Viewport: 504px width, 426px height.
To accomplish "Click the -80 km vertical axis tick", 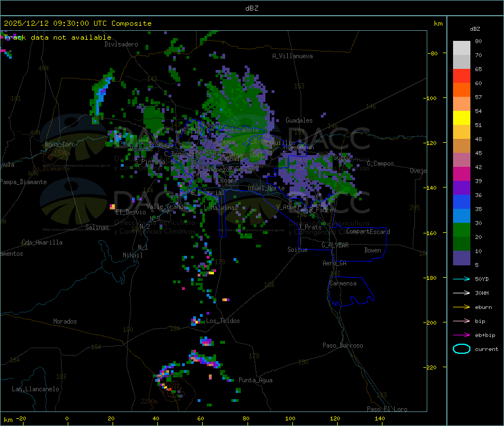I will tap(433, 53).
